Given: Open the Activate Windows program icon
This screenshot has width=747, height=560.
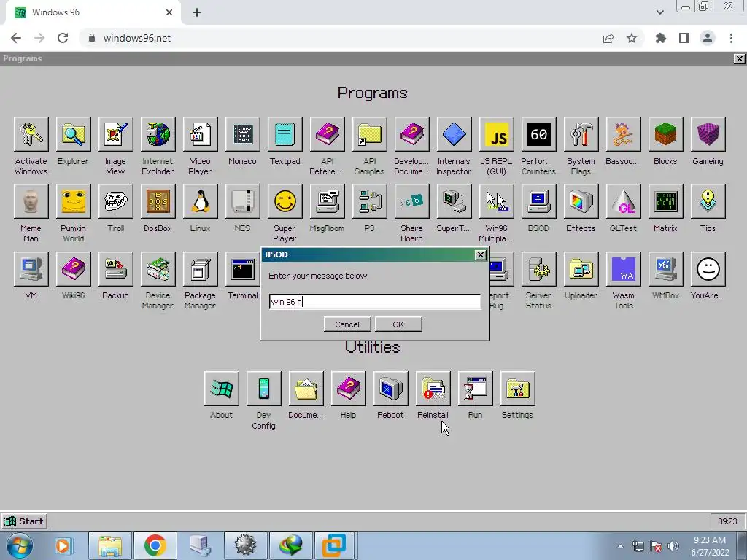Looking at the screenshot, I should [x=31, y=134].
